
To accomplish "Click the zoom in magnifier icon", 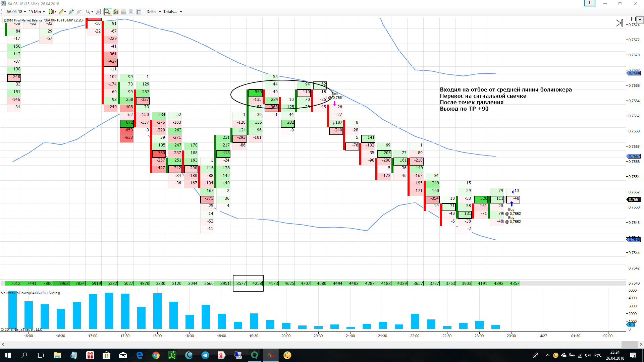I will tap(71, 12).
